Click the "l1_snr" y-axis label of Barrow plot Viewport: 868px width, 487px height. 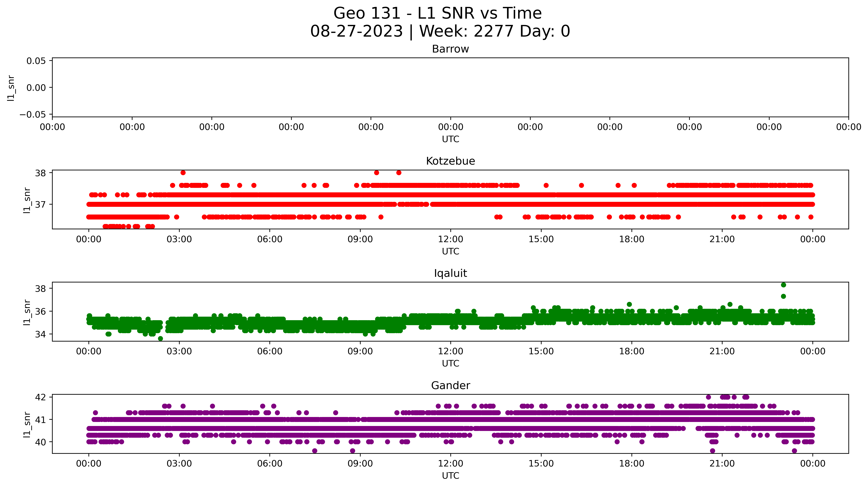[x=11, y=88]
